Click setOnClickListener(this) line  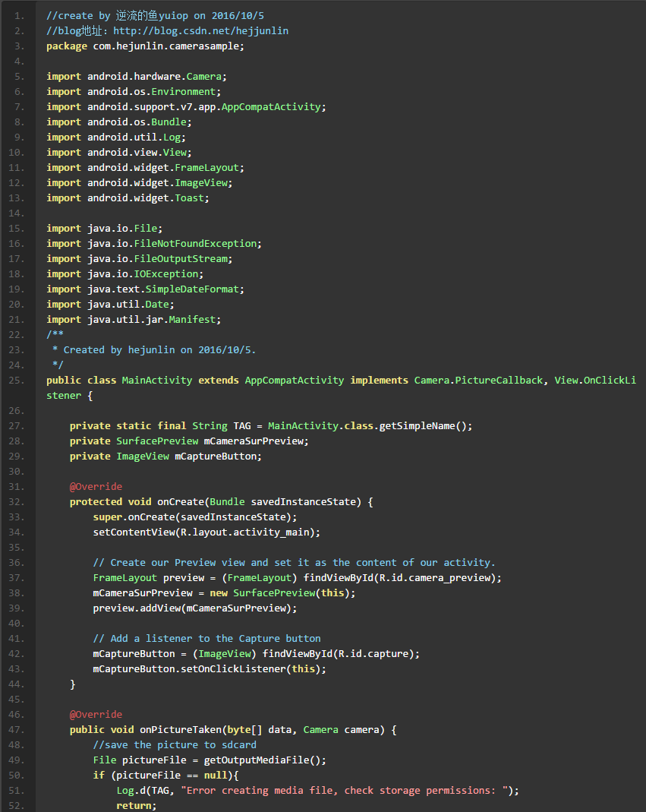pos(210,669)
